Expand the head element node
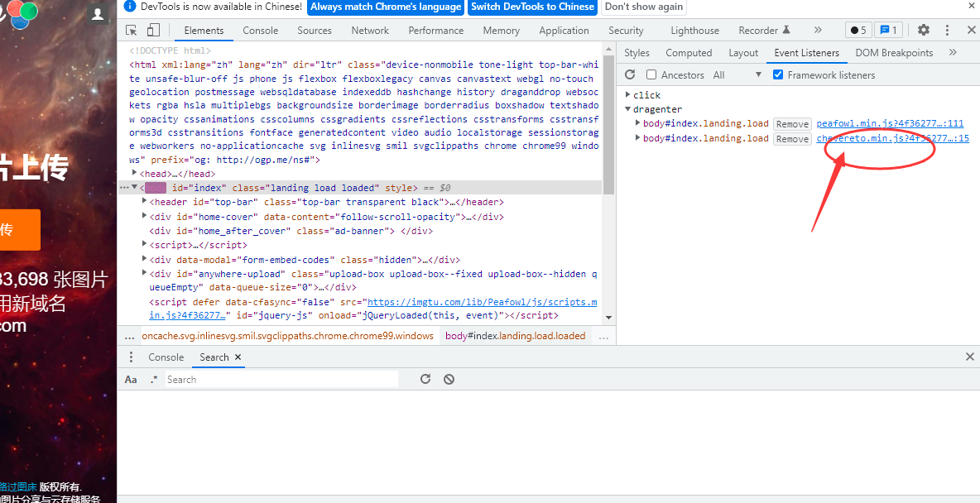 click(135, 173)
